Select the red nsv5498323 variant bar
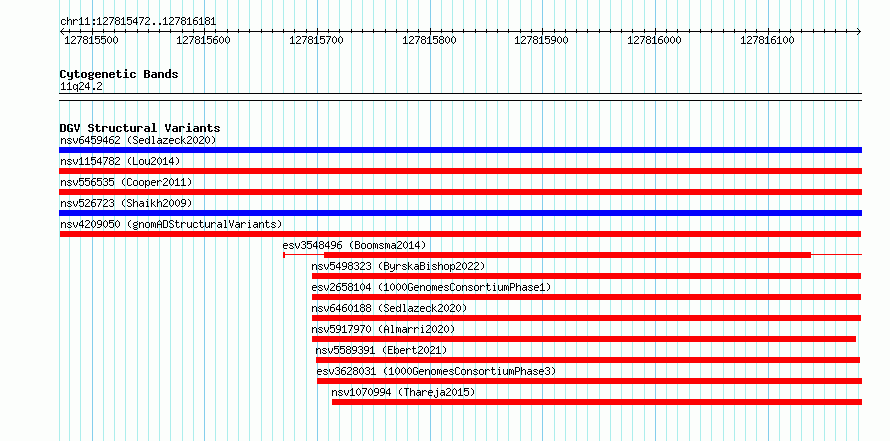Image resolution: width=890 pixels, height=441 pixels. pyautogui.click(x=586, y=276)
